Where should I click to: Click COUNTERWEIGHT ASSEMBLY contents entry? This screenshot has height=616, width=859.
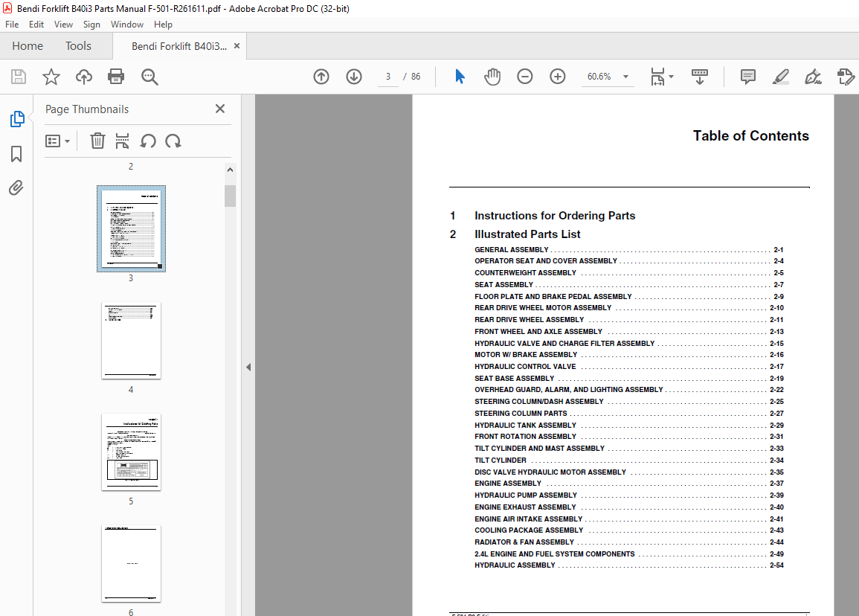(629, 272)
